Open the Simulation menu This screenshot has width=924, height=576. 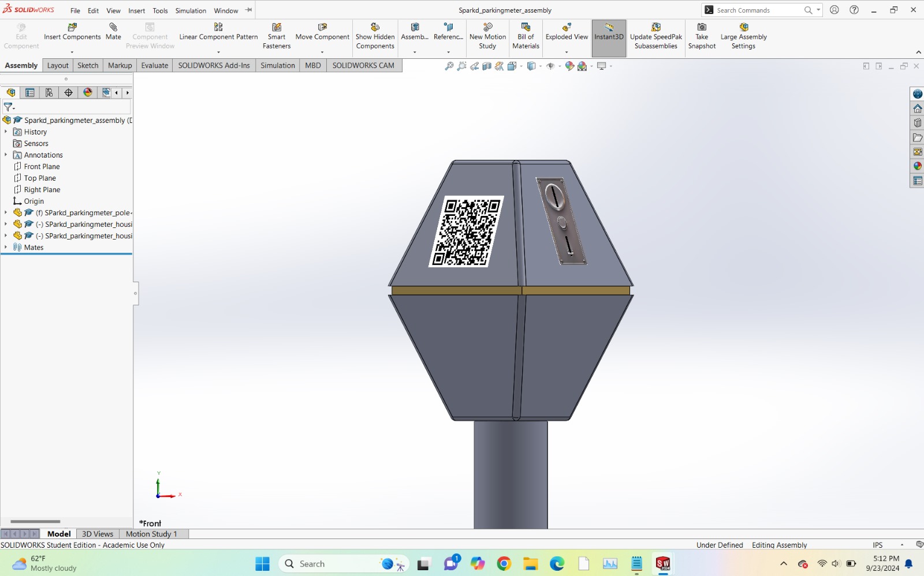[191, 10]
